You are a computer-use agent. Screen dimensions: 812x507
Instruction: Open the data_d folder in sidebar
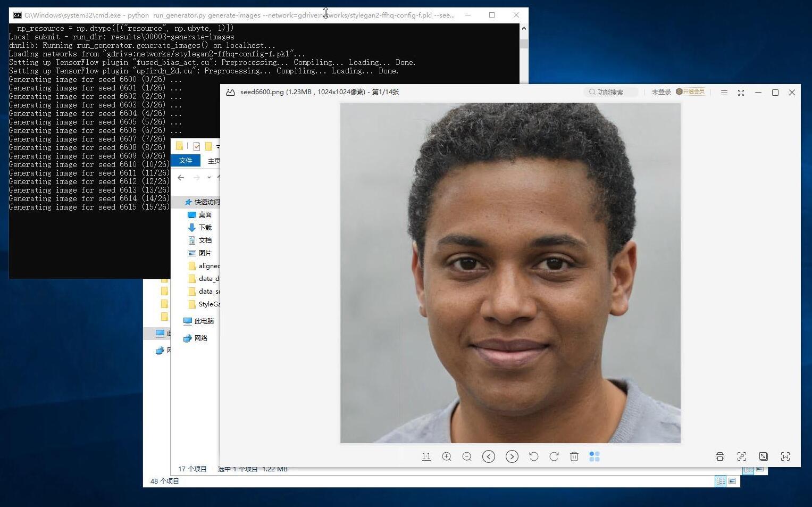pyautogui.click(x=204, y=279)
